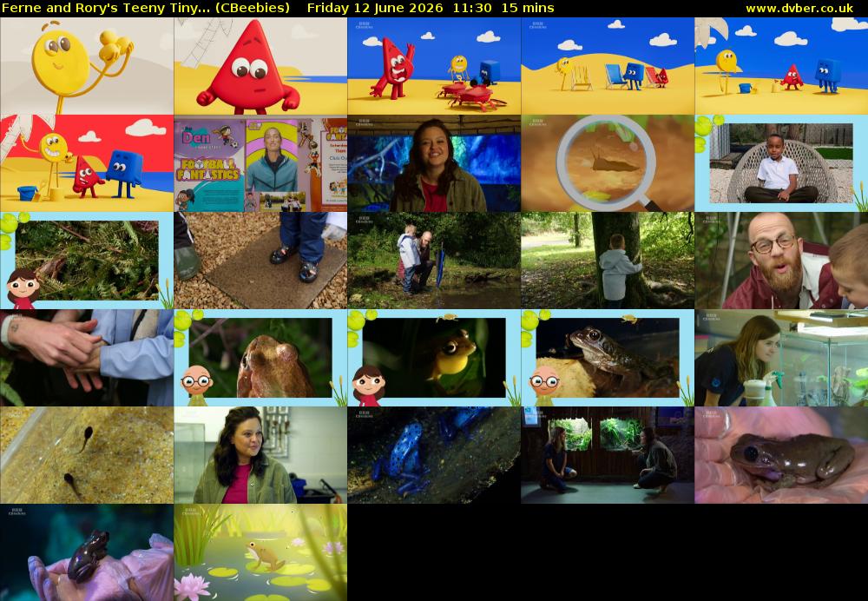The image size is (868, 601).
Task: Select the yellow character holding balls thumbnail
Action: 87,66
